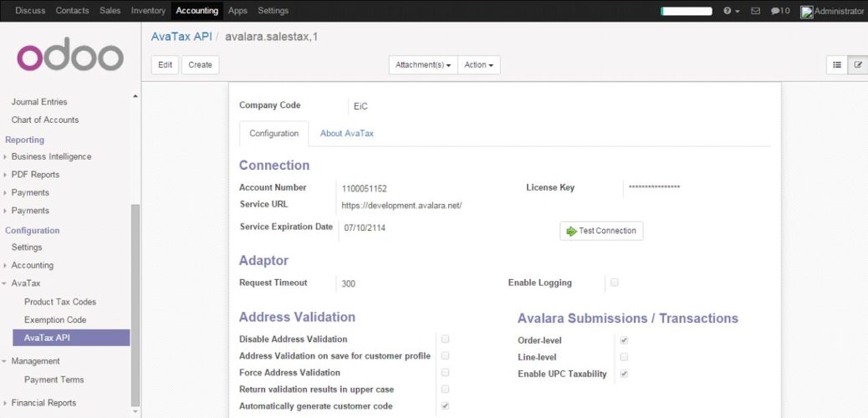Image resolution: width=868 pixels, height=418 pixels.
Task: Click the Request Timeout value 300
Action: (348, 284)
